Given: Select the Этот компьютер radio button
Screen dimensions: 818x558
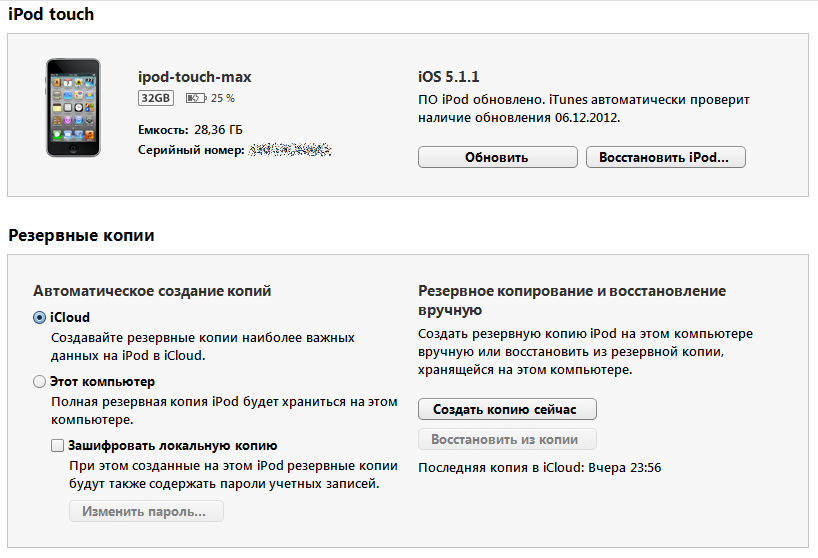Looking at the screenshot, I should (39, 381).
